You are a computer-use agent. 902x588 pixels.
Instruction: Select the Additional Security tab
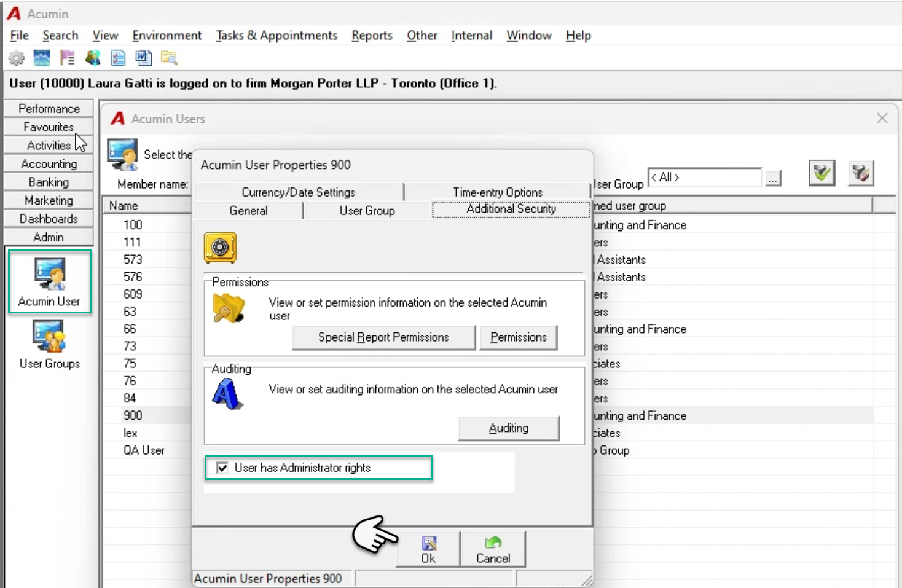511,209
